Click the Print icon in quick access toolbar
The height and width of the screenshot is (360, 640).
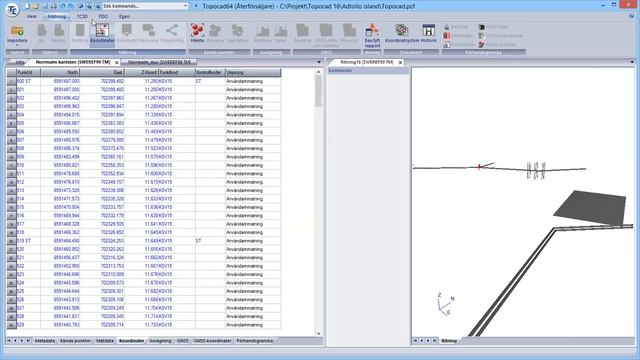(53, 6)
